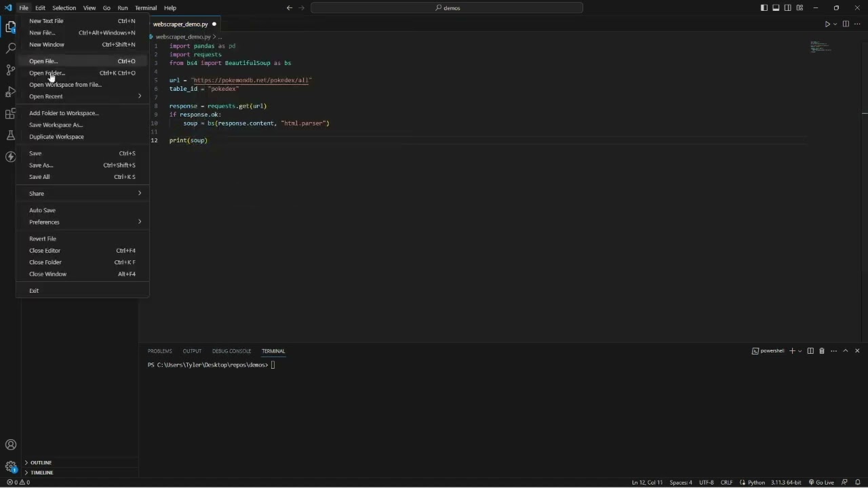The image size is (868, 488).
Task: Open the Explorer view in activity bar
Action: tap(10, 27)
